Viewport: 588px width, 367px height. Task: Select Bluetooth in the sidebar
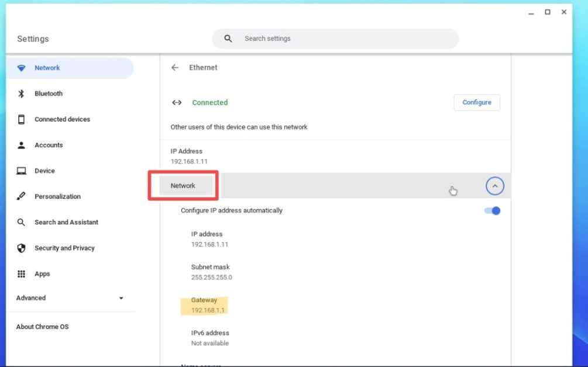(x=49, y=94)
